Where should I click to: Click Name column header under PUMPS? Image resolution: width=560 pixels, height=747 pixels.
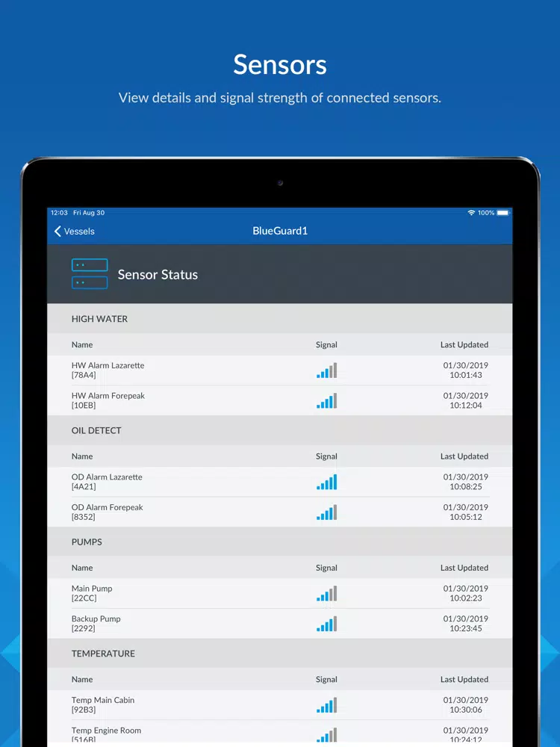(x=82, y=568)
